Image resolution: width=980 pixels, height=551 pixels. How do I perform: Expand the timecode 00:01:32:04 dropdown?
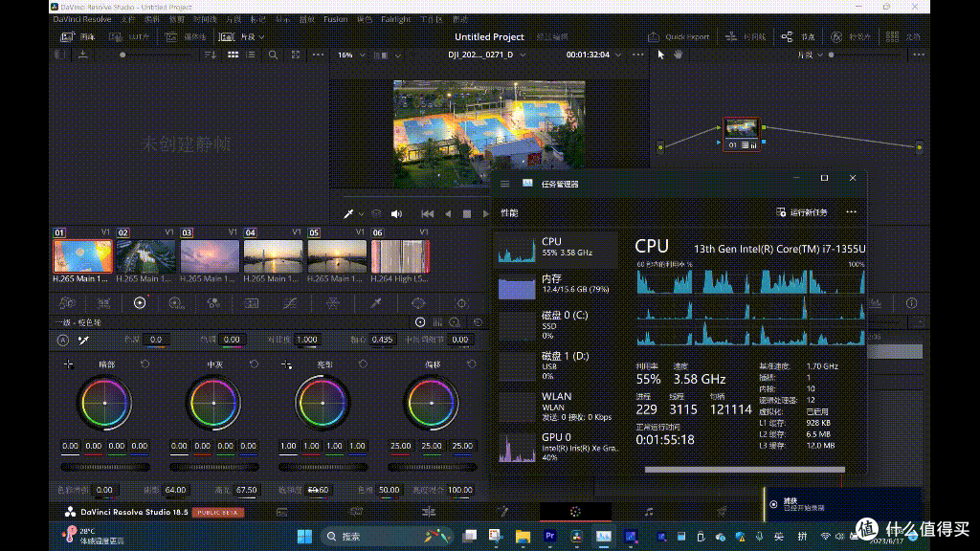593,55
